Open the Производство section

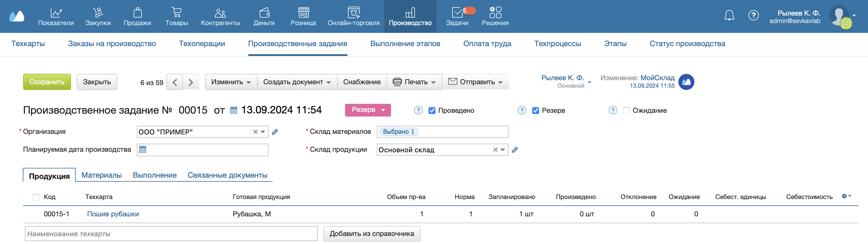point(410,16)
